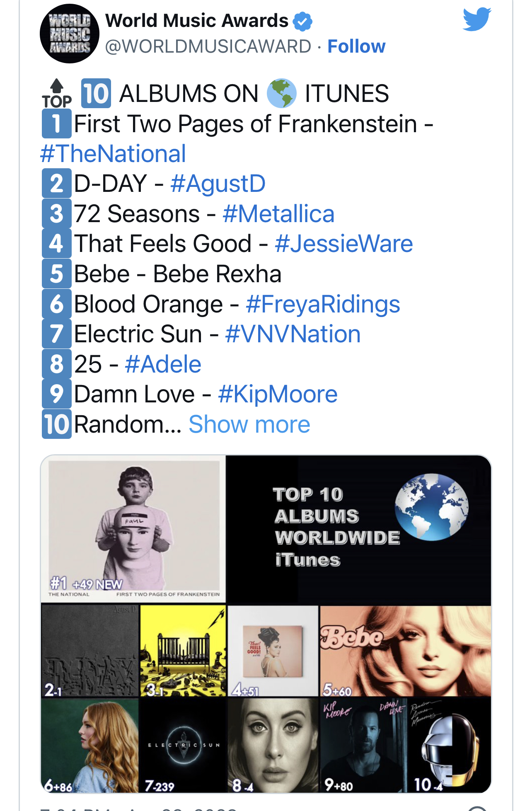
Task: Click the blue verified checkmark badge
Action: [303, 21]
